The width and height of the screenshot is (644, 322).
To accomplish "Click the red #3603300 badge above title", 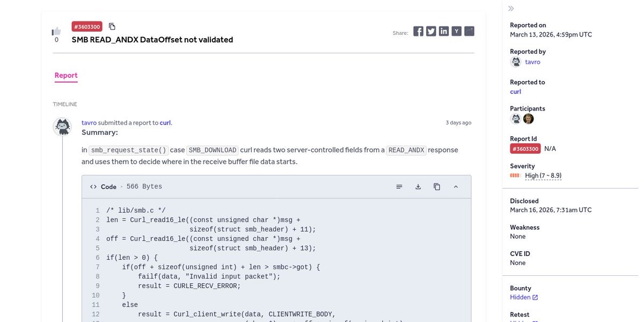I will point(87,26).
